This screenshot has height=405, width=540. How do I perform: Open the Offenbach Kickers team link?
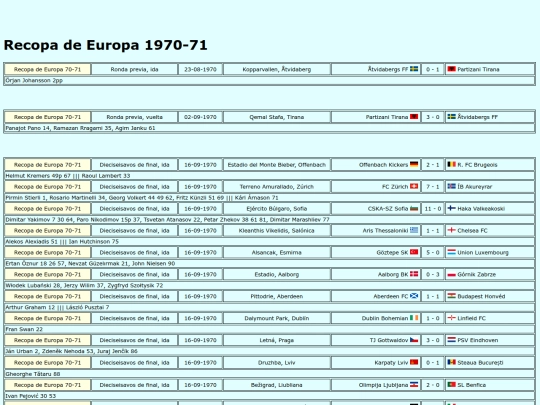point(383,165)
